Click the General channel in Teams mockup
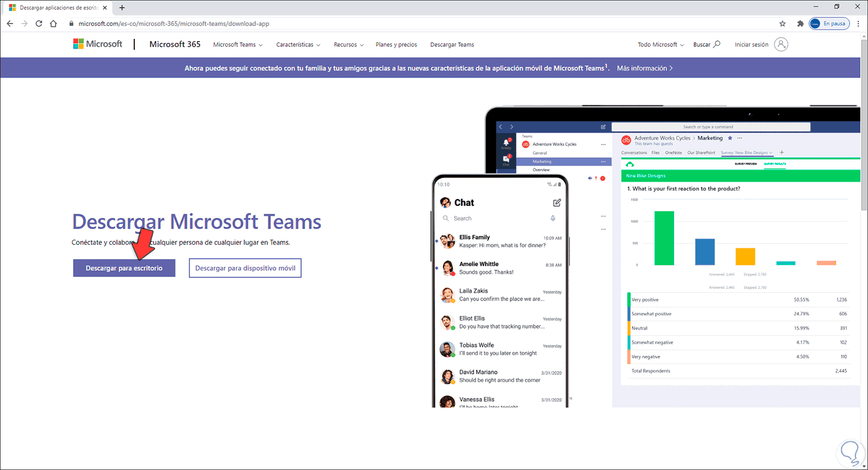This screenshot has width=868, height=470. click(539, 153)
